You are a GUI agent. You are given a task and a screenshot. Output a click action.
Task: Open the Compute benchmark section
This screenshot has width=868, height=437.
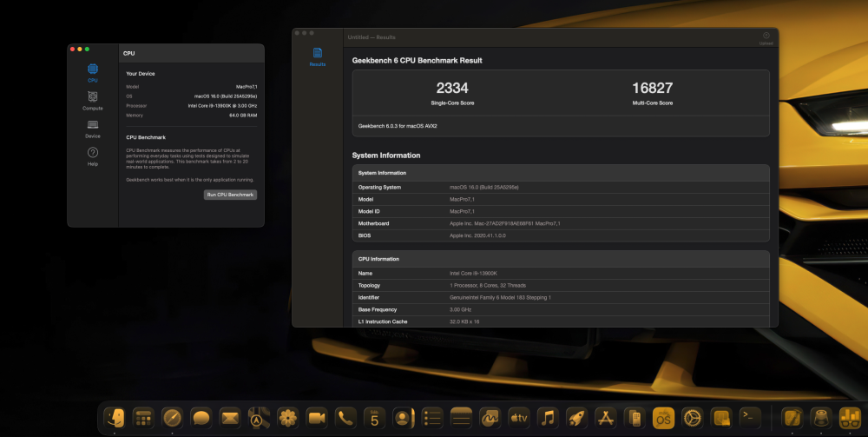(93, 102)
